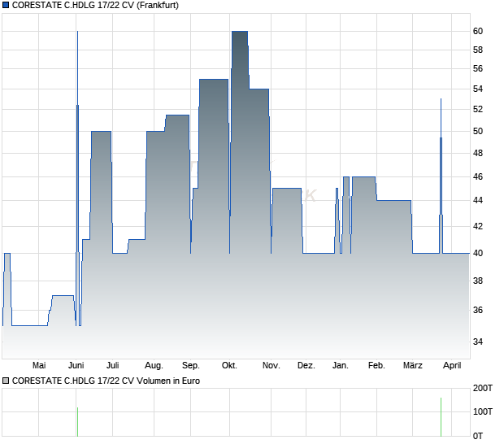Click the October price plateau at 60
This screenshot has height=444, width=504.
(240, 32)
